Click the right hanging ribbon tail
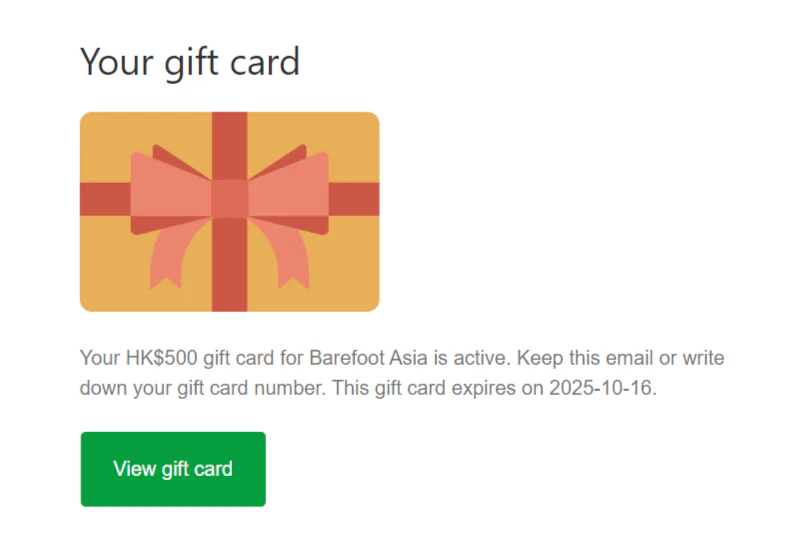Screen dimensions: 807x547 (289, 254)
